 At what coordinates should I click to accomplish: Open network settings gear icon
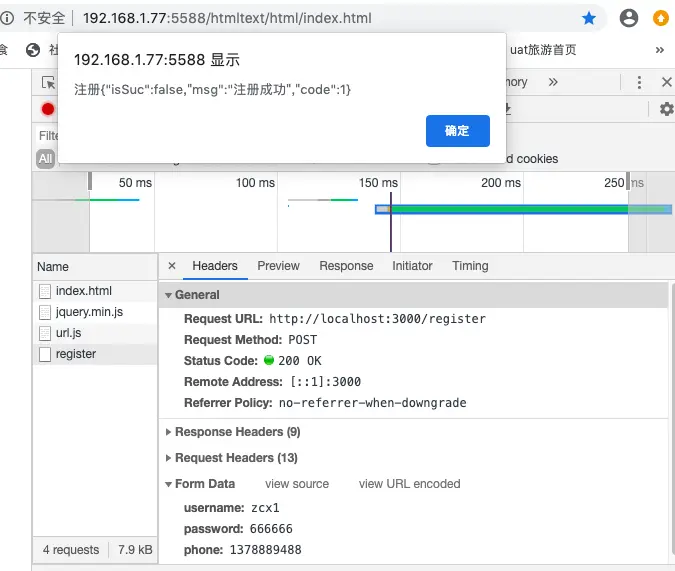coord(666,109)
